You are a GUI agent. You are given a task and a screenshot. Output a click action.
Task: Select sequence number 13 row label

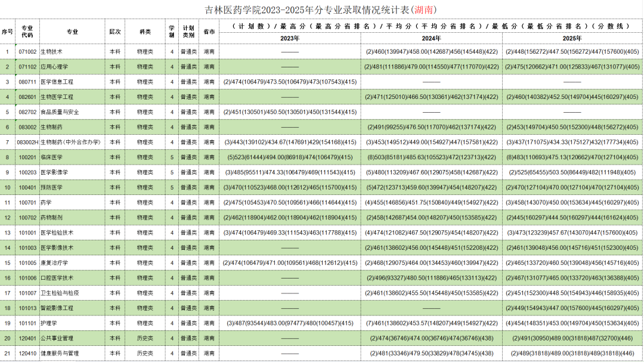click(7, 233)
